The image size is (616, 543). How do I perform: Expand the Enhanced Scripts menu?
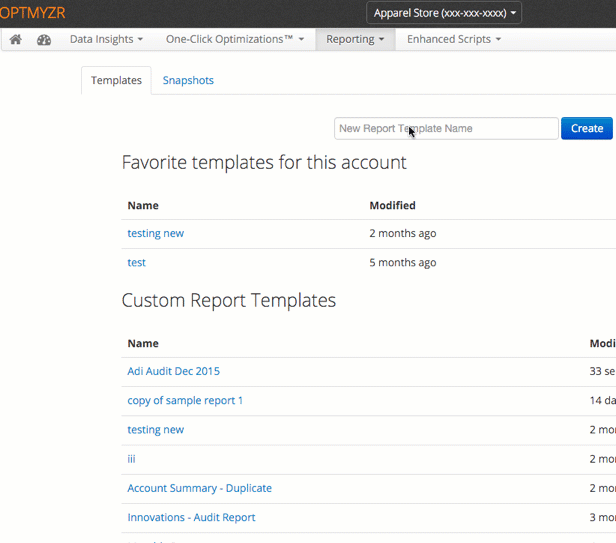coord(454,40)
